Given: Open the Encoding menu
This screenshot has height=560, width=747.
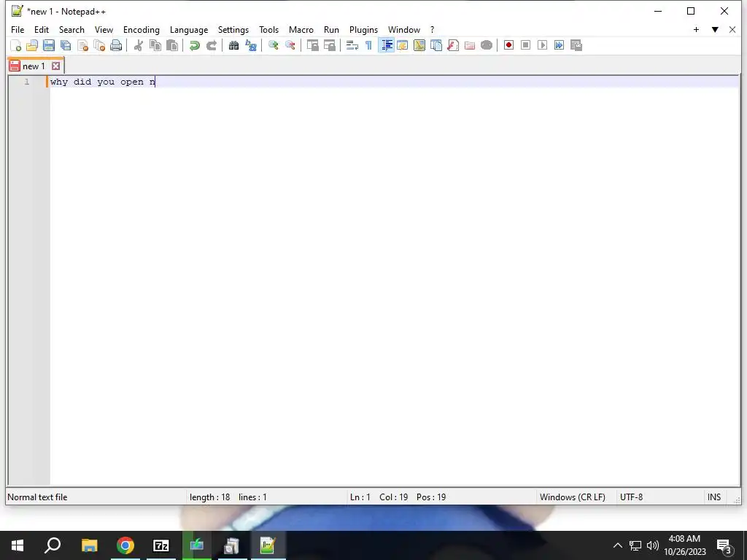Looking at the screenshot, I should tap(141, 29).
